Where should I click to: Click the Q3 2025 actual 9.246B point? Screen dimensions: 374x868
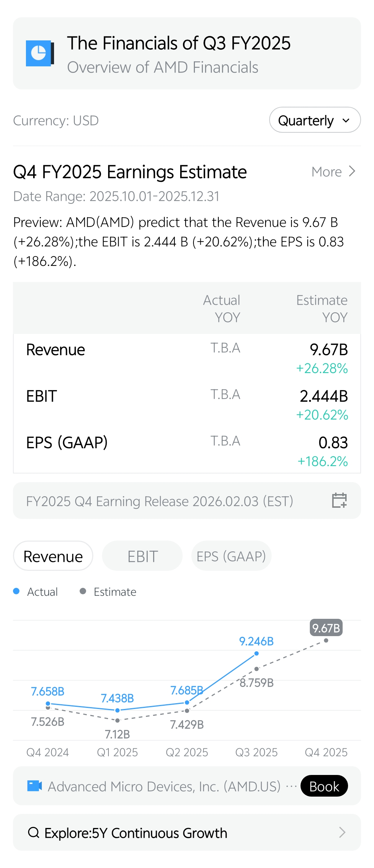point(257,653)
